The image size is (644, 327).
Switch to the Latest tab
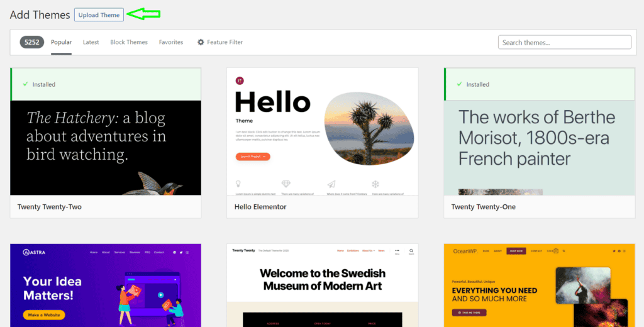click(91, 42)
